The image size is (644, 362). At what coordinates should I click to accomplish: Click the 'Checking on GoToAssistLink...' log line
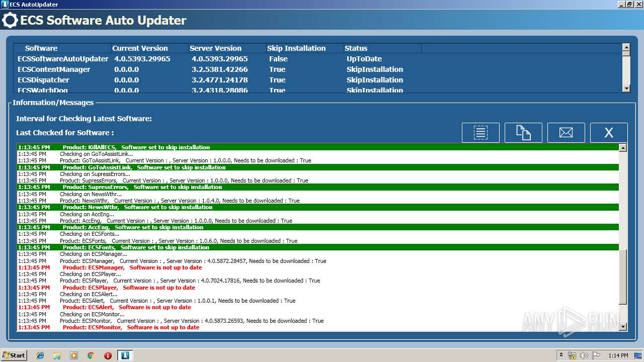click(x=318, y=154)
